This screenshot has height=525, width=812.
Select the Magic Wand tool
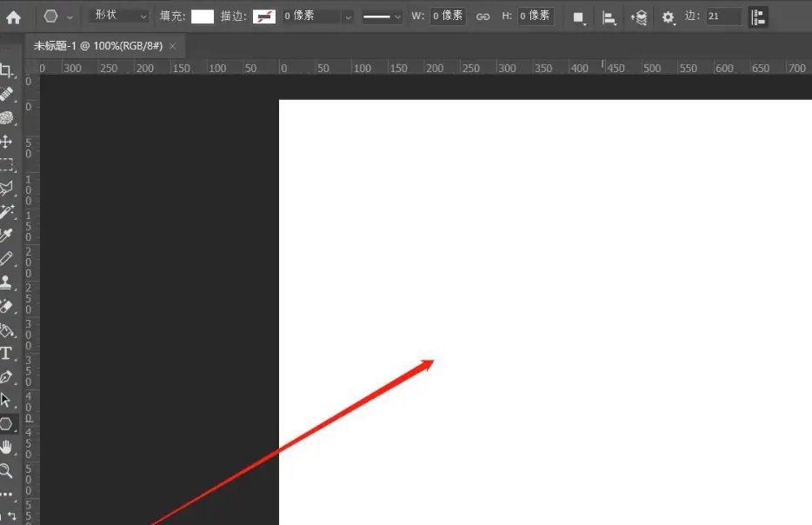point(6,212)
